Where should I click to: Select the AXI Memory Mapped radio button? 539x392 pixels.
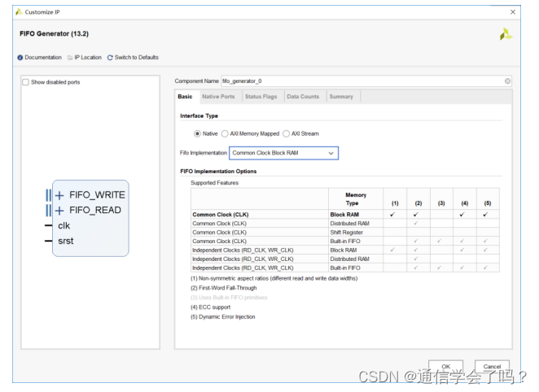225,133
